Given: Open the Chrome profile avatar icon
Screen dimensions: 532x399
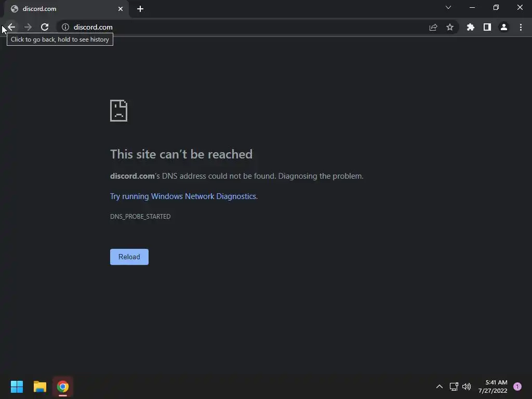Looking at the screenshot, I should [x=504, y=27].
